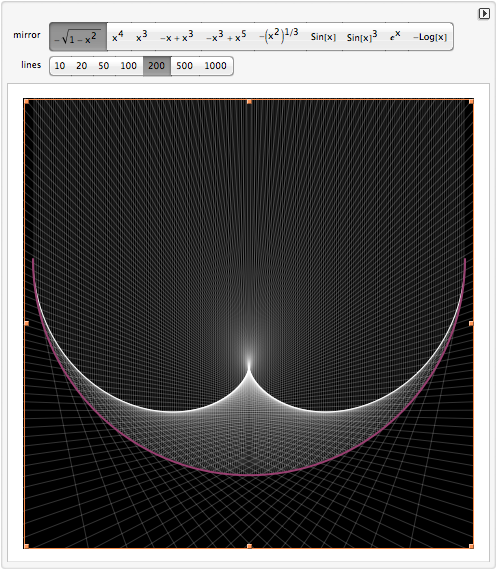Set the mirror to -Log[x]
Image resolution: width=497 pixels, height=569 pixels.
[x=430, y=37]
